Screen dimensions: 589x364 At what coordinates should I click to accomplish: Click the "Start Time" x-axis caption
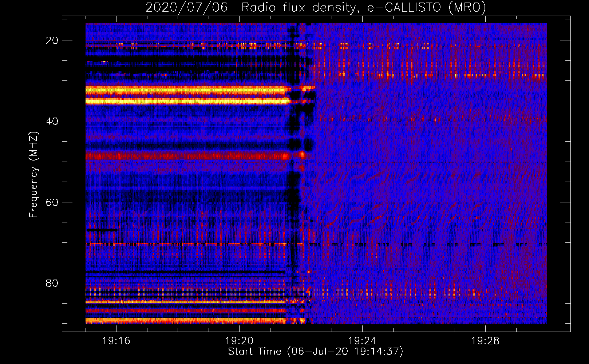click(254, 352)
